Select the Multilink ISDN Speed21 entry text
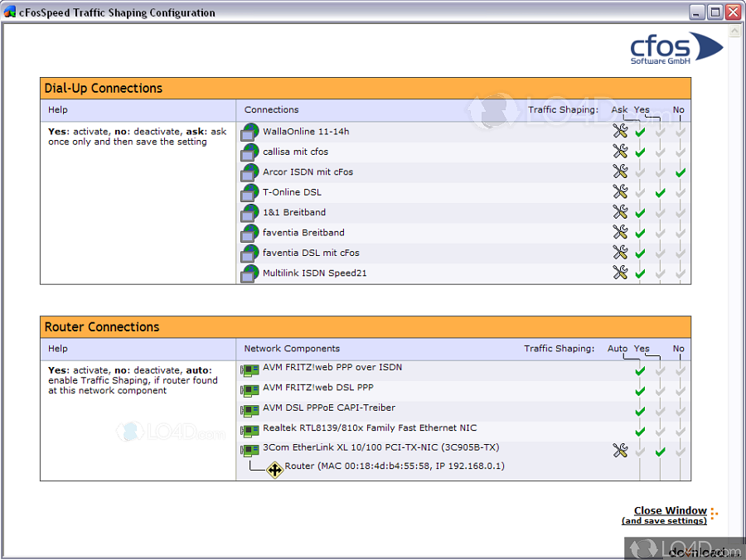Viewport: 746px width, 560px height. tap(314, 273)
